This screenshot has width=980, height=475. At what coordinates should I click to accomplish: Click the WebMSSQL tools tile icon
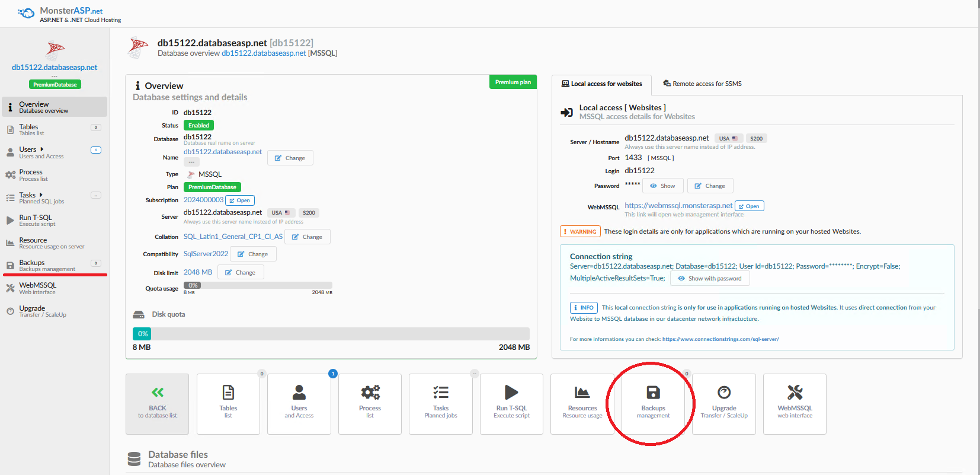coord(795,393)
